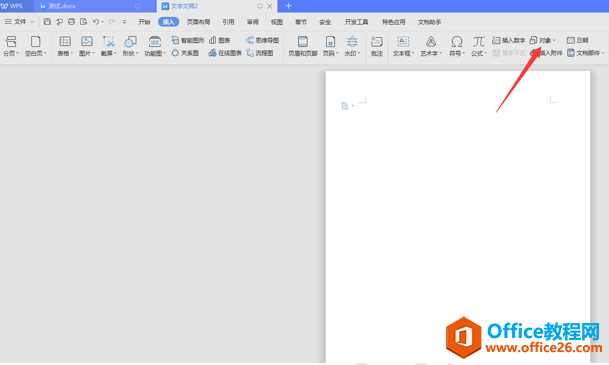Click inside the blank document page
Viewport: 609px width, 365px height.
pyautogui.click(x=458, y=217)
